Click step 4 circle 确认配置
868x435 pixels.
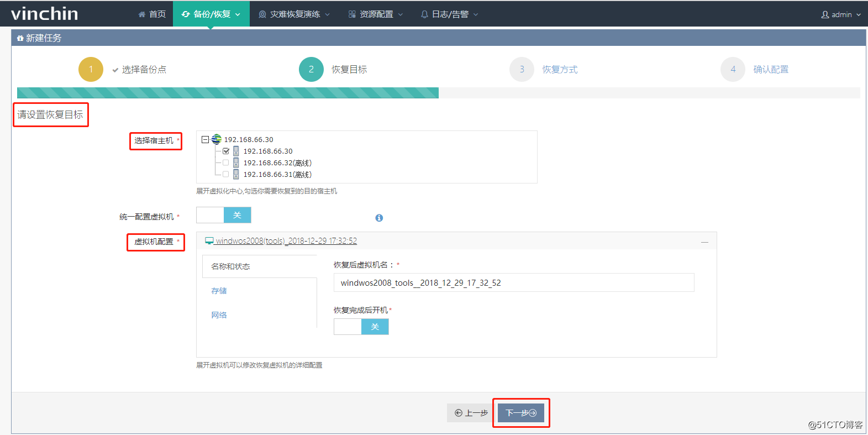[733, 69]
